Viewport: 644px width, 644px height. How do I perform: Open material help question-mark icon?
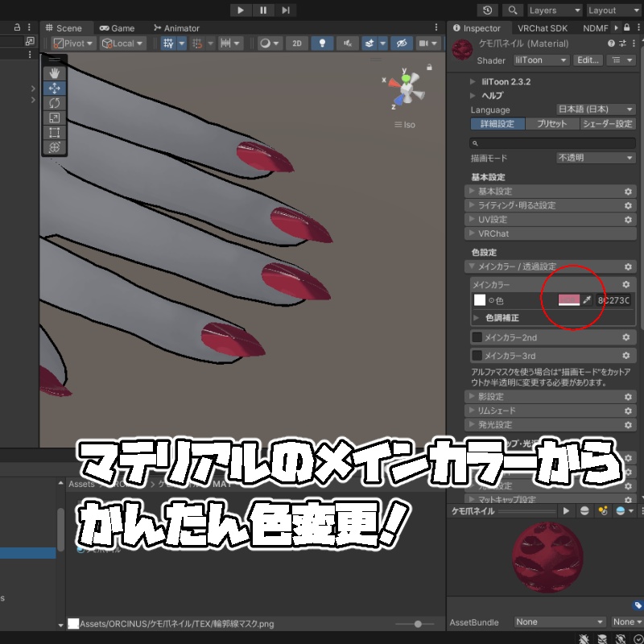pos(611,43)
